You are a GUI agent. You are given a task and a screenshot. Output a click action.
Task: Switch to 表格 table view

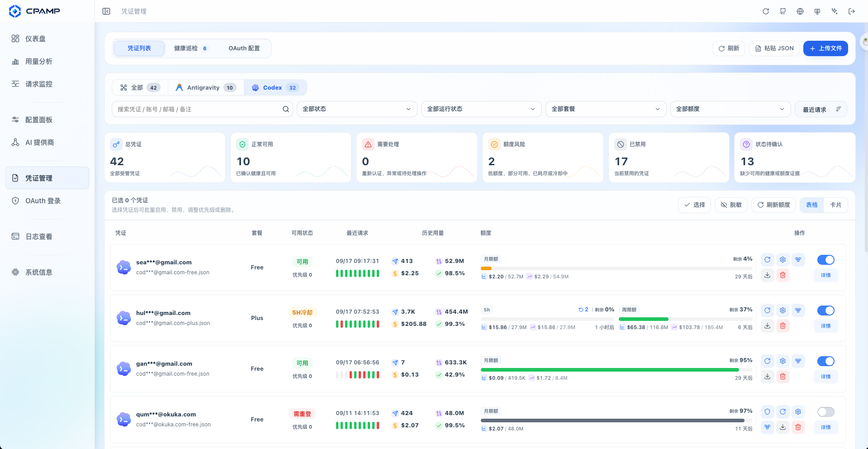tap(812, 205)
